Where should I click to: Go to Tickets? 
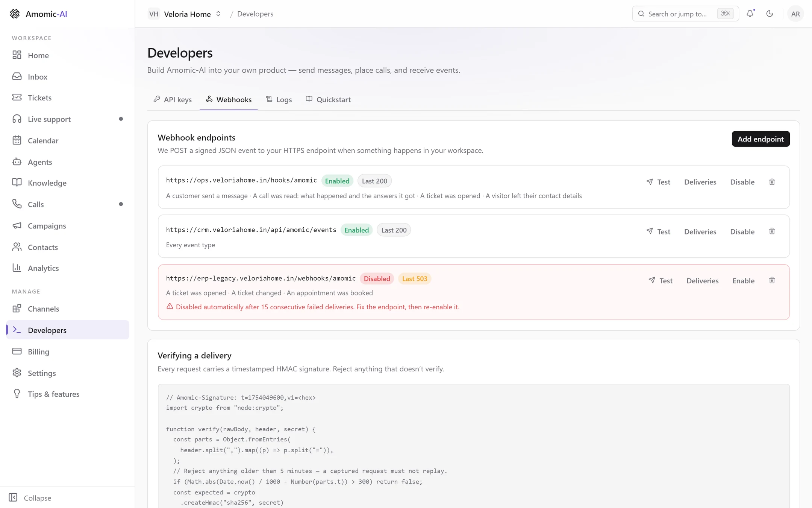pos(68,98)
